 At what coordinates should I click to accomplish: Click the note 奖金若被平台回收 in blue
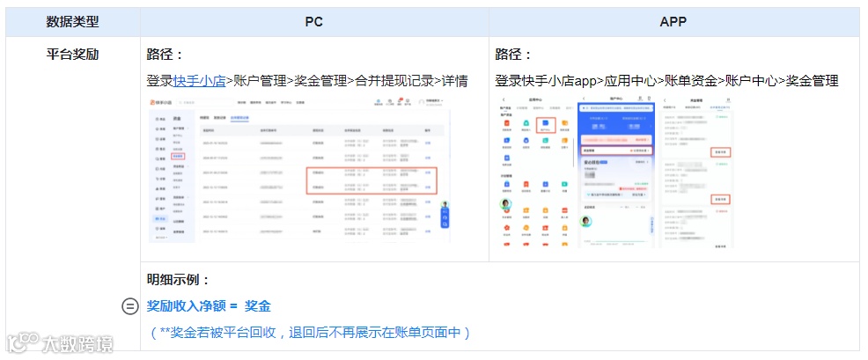click(311, 333)
